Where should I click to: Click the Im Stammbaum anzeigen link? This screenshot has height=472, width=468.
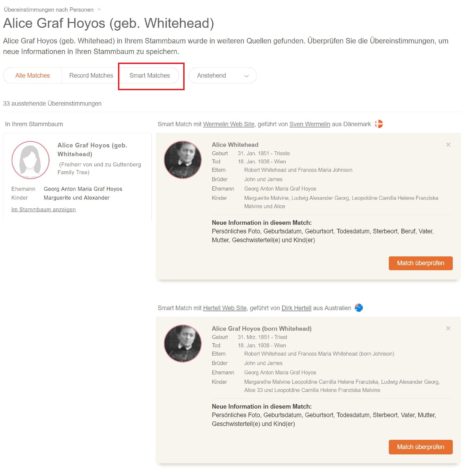[x=44, y=210]
